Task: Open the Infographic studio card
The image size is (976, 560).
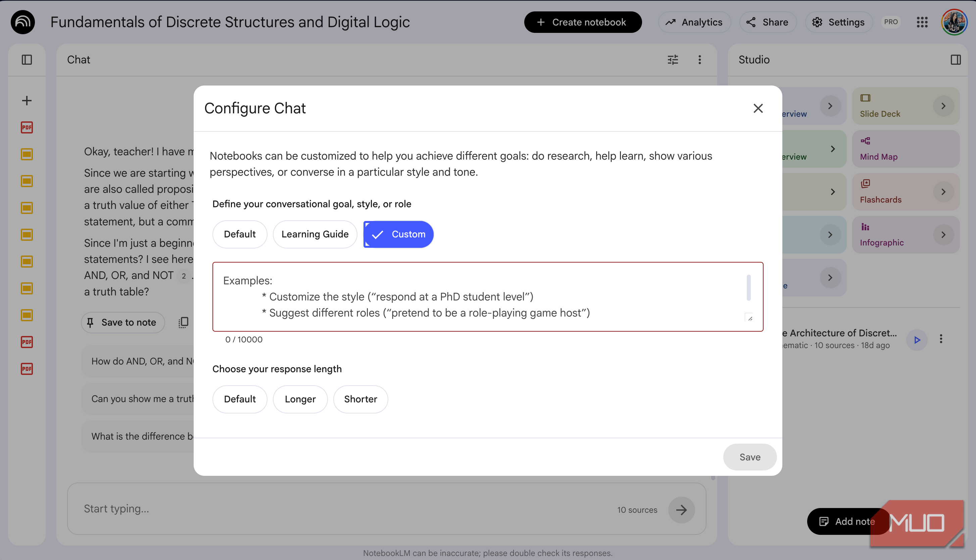Action: 906,235
